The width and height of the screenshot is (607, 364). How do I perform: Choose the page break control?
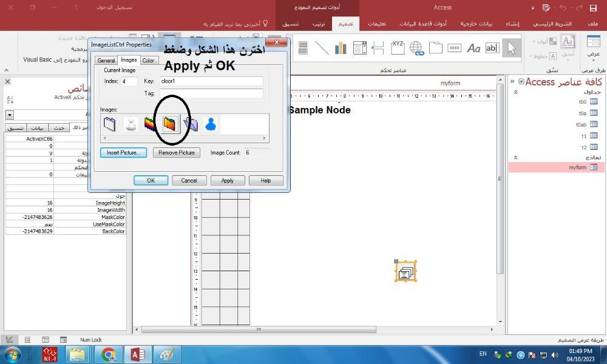(x=378, y=48)
